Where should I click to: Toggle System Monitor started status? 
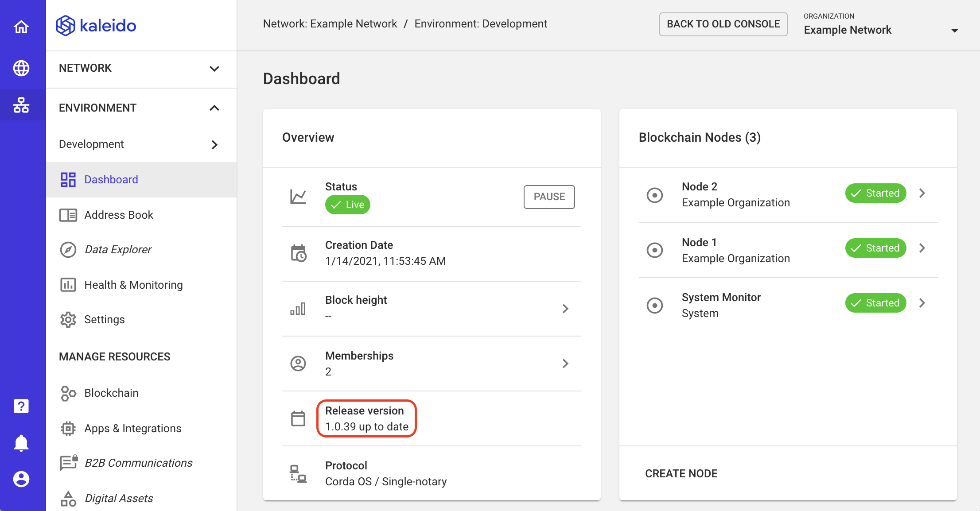point(875,302)
